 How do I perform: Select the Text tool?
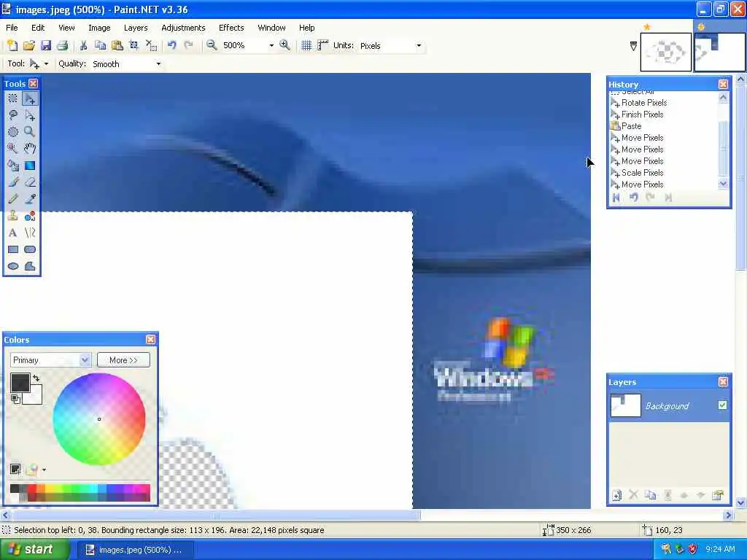point(13,233)
